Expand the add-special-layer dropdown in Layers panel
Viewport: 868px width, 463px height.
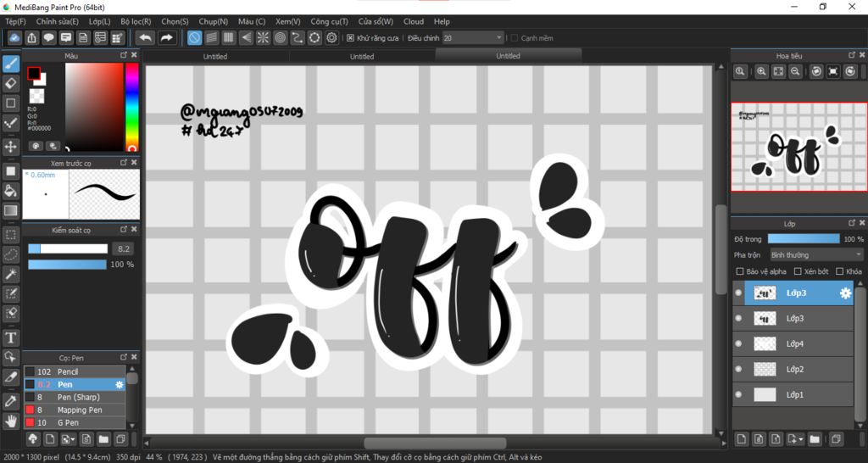coord(796,439)
